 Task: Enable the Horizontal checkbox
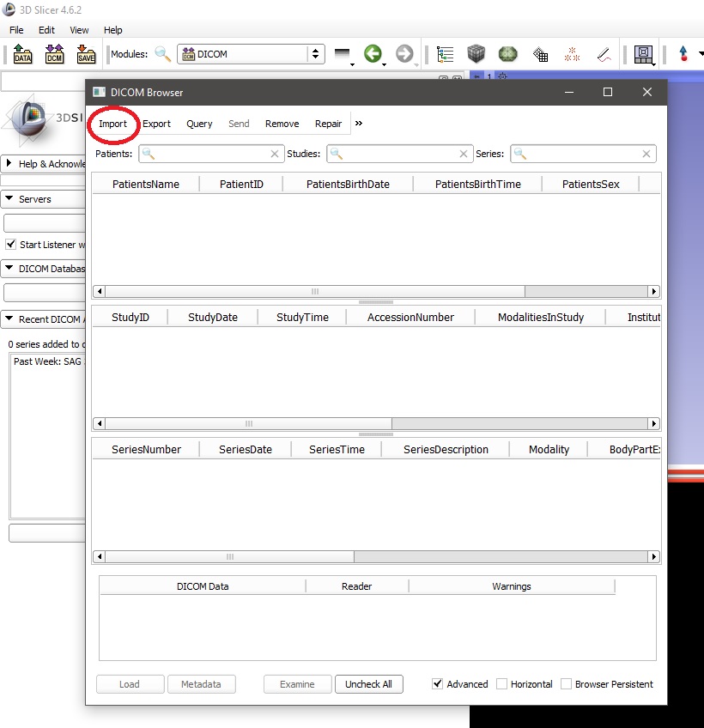coord(502,684)
